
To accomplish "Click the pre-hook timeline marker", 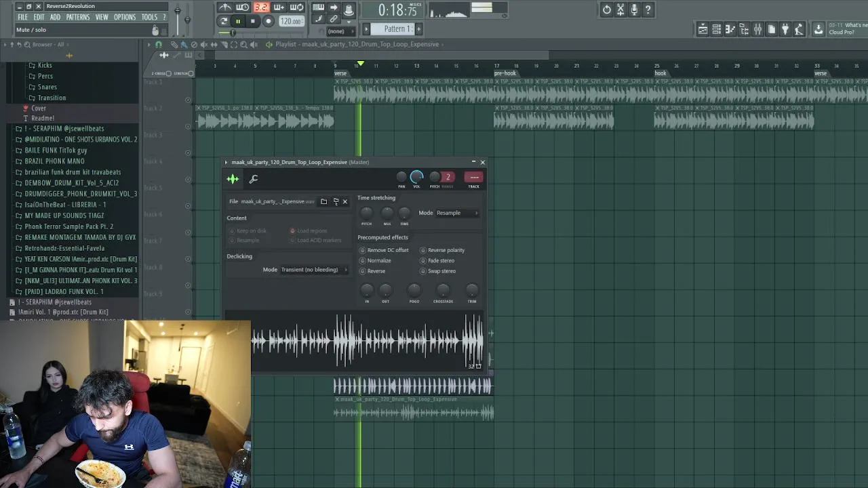I will coord(505,73).
